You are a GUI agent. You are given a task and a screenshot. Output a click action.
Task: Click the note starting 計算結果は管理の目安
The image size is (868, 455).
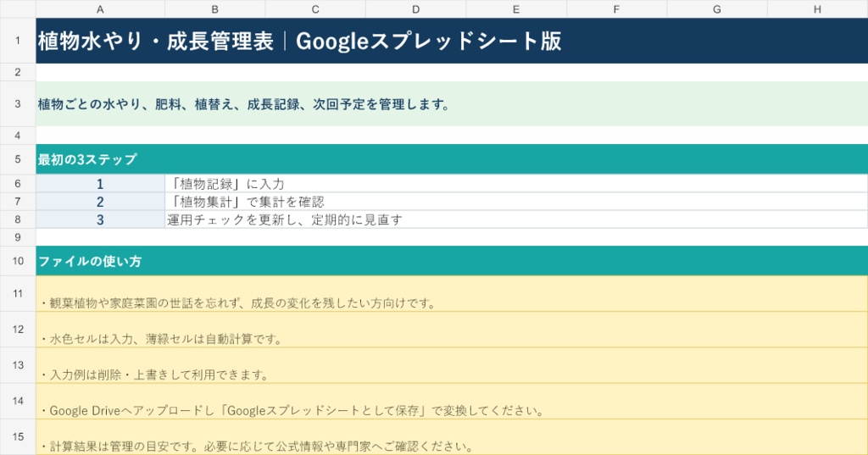coord(452,436)
